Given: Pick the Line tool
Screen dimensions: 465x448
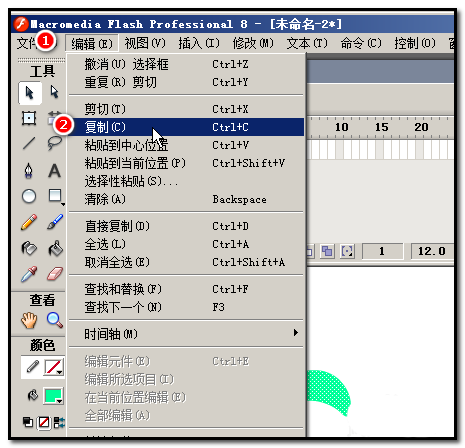Looking at the screenshot, I should (29, 144).
